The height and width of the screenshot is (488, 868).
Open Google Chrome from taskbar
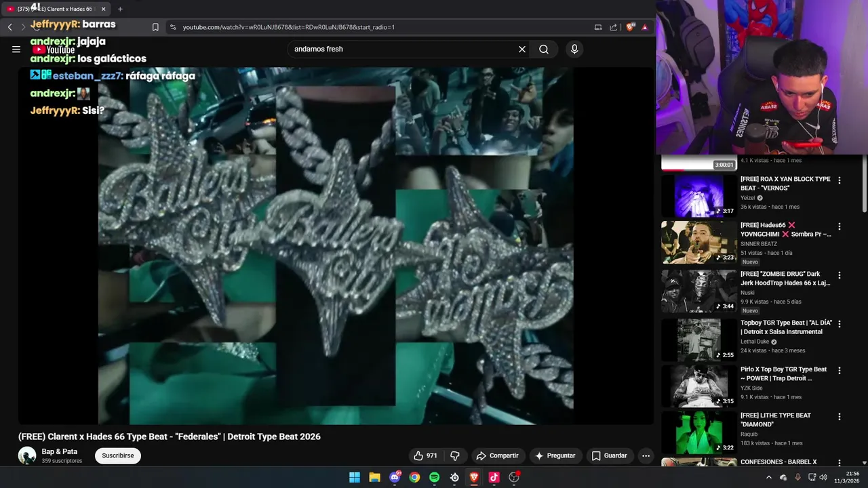[x=414, y=477]
